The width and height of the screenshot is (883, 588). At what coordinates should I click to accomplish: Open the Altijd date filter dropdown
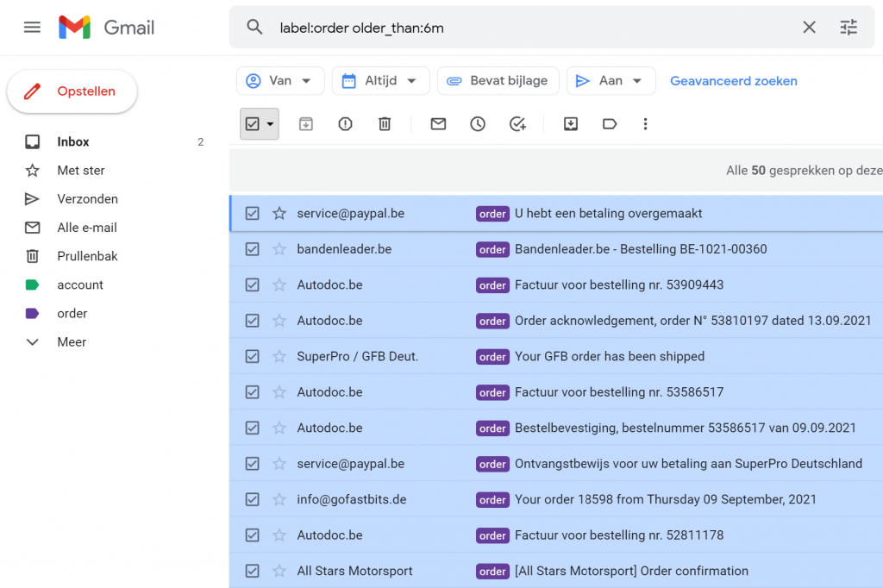pos(380,81)
